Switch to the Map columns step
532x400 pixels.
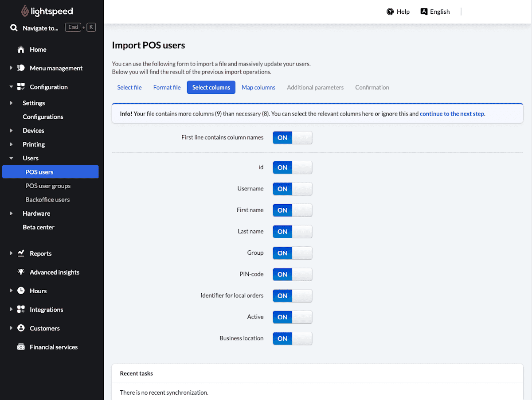click(258, 87)
